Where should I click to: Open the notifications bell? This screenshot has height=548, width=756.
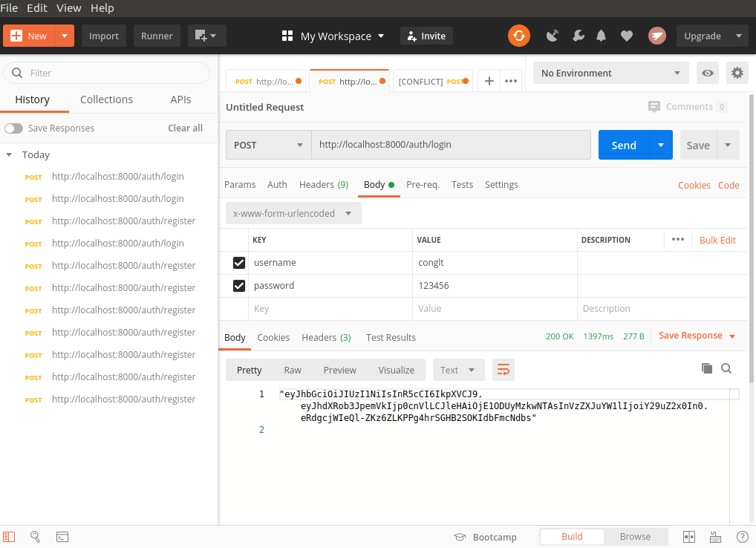[x=602, y=36]
